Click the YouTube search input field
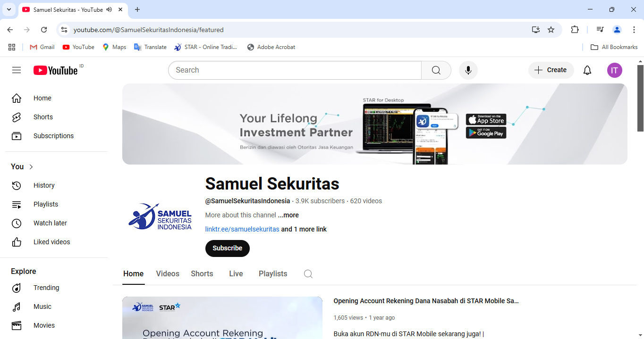 pyautogui.click(x=295, y=70)
